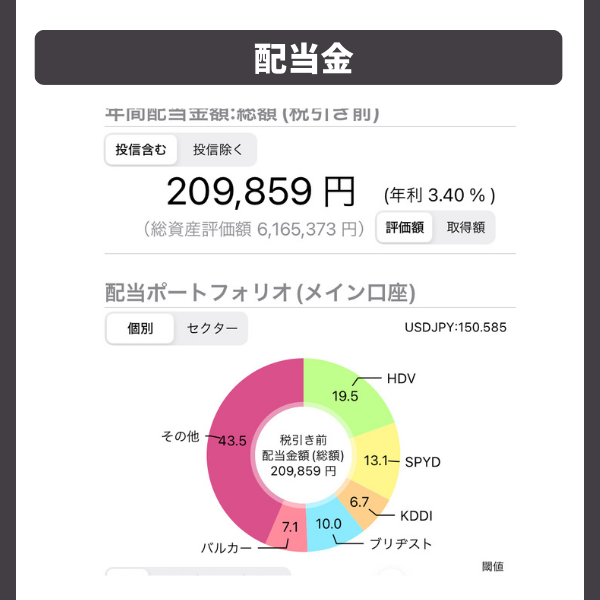Click the HDV legend label
The width and height of the screenshot is (600, 600).
(401, 379)
